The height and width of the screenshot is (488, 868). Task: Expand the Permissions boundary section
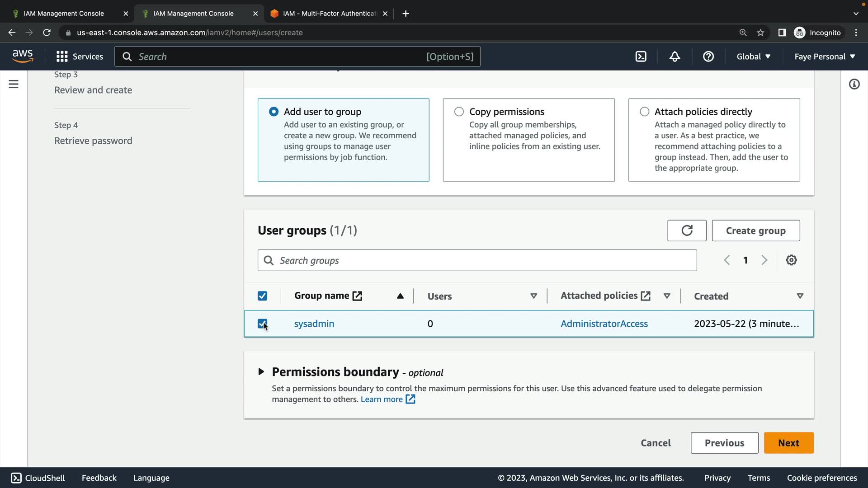coord(261,372)
